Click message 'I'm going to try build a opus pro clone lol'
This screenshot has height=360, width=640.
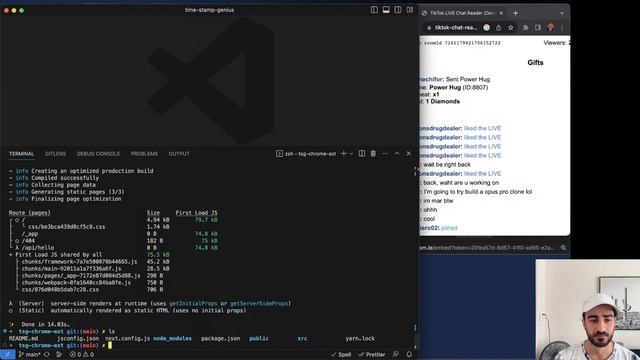(477, 191)
